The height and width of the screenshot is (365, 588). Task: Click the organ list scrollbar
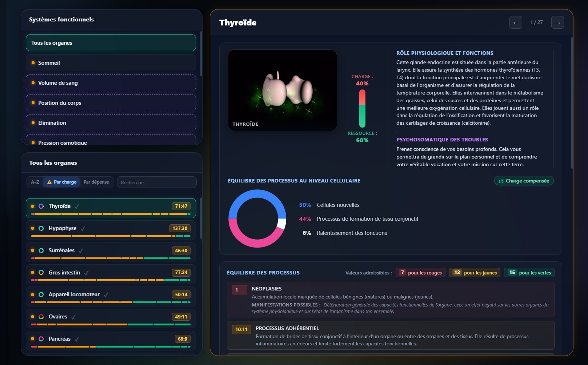[x=201, y=218]
